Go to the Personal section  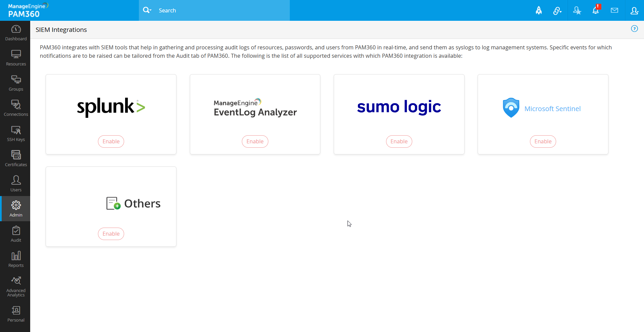coord(16,314)
